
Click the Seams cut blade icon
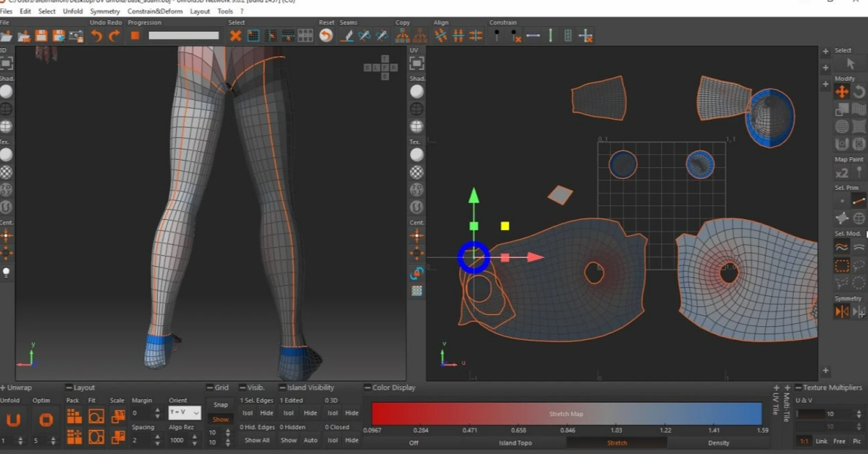[x=347, y=36]
